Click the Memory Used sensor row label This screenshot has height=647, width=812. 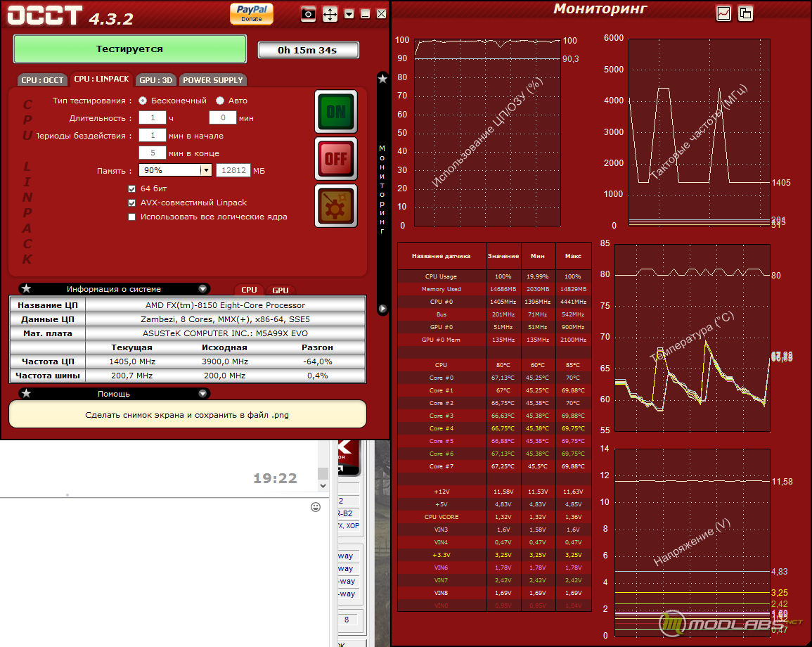pyautogui.click(x=442, y=289)
